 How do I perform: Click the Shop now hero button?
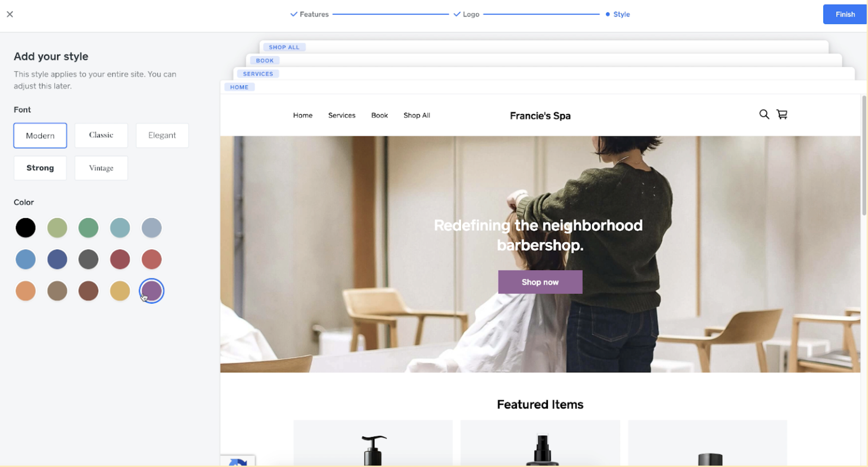[539, 282]
